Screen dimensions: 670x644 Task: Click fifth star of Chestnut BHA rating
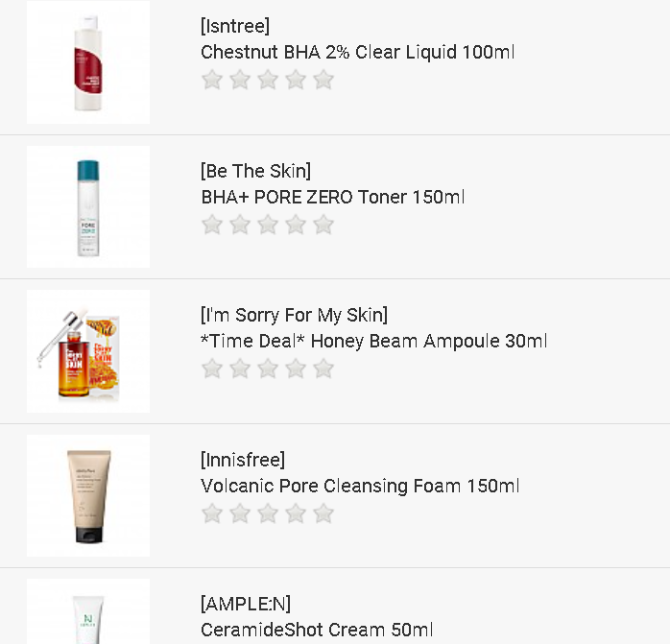(323, 80)
